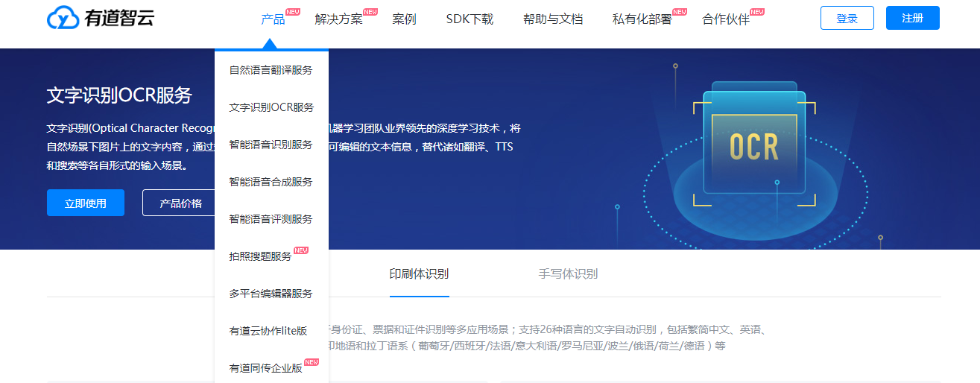
Task: Click the 注册 button
Action: [913, 18]
